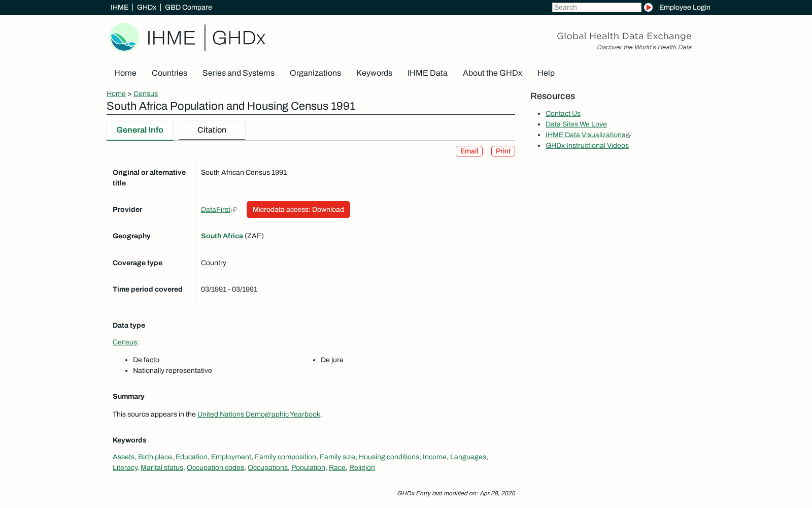Open the Series and Systems menu
This screenshot has height=508, width=812.
239,73
